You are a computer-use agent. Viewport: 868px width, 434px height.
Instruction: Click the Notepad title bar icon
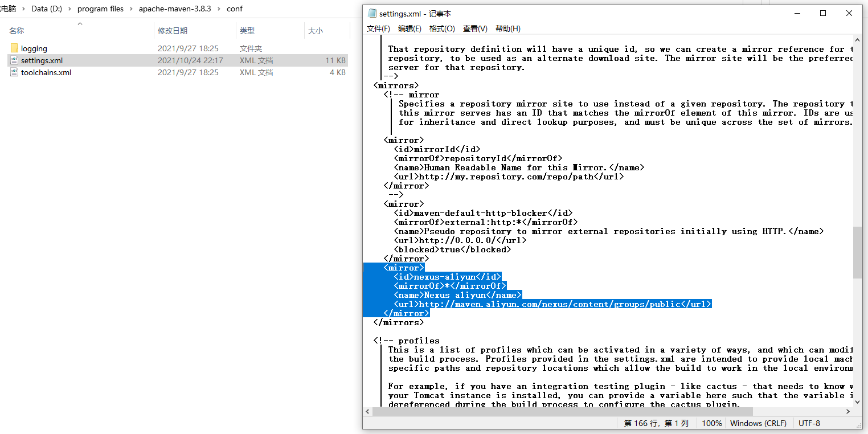pos(372,14)
